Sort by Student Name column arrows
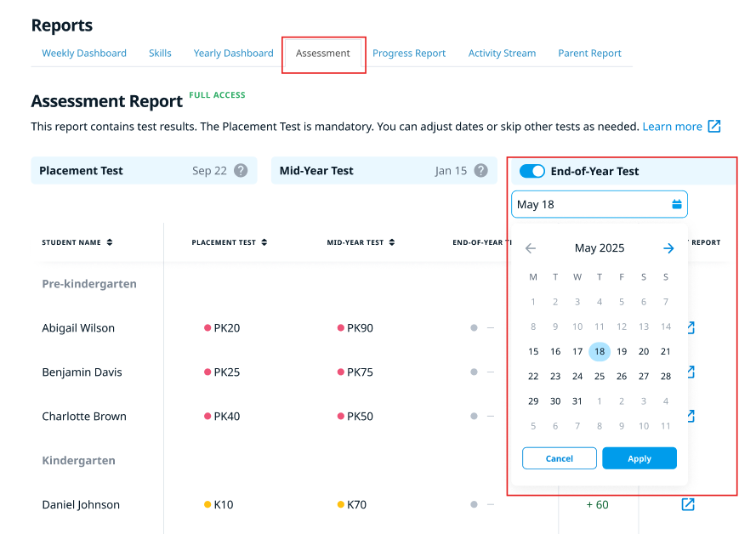Image resolution: width=756 pixels, height=534 pixels. (x=110, y=242)
